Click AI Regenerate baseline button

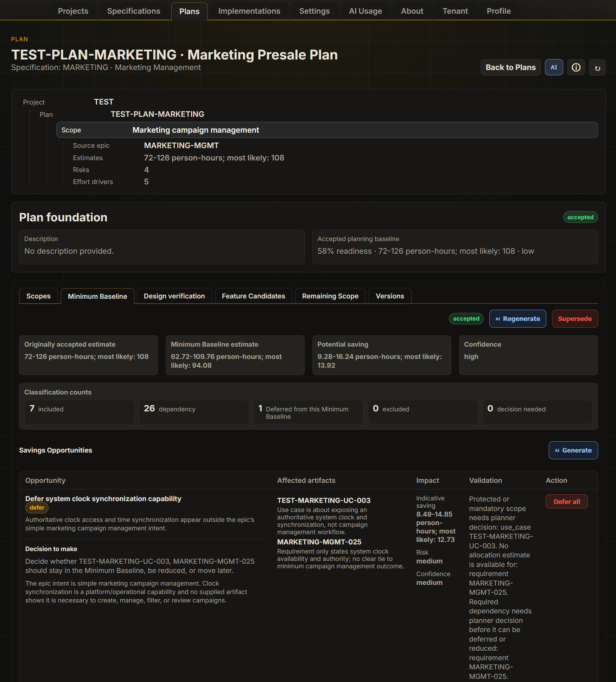517,318
